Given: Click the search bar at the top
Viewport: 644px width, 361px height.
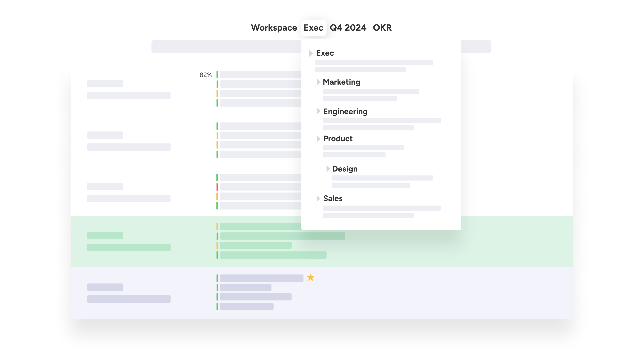Looking at the screenshot, I should pos(225,46).
